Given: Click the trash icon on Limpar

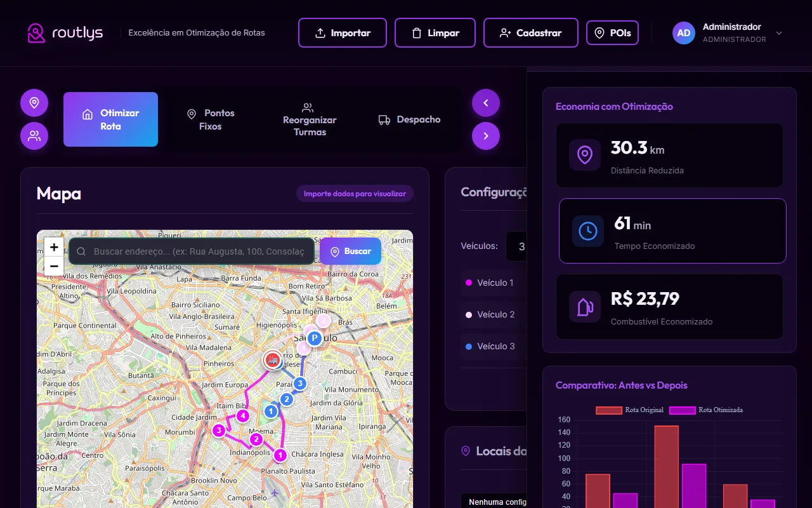Looking at the screenshot, I should [417, 33].
